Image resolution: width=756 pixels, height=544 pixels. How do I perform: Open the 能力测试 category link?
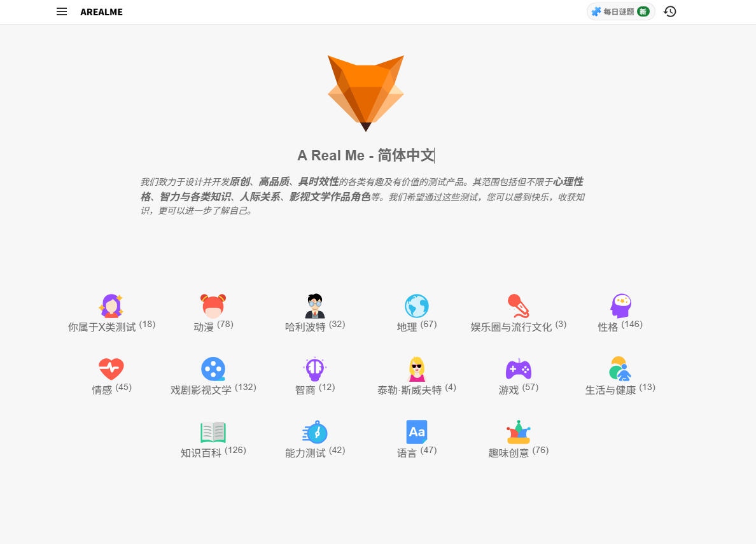(x=305, y=453)
